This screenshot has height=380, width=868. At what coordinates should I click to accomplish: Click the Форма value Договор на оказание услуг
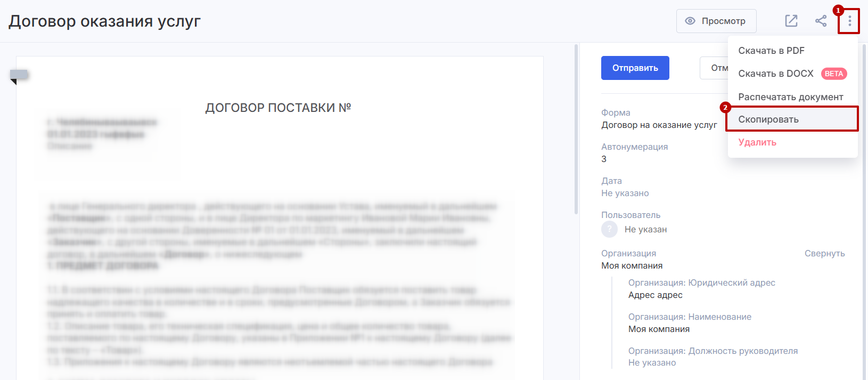tap(659, 125)
